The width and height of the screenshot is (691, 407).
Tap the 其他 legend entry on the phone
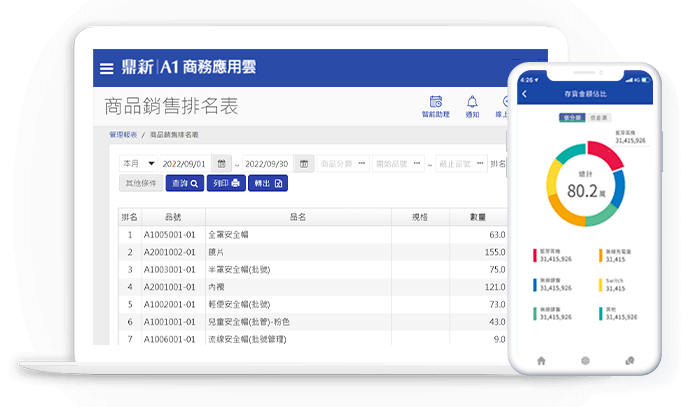click(x=618, y=313)
